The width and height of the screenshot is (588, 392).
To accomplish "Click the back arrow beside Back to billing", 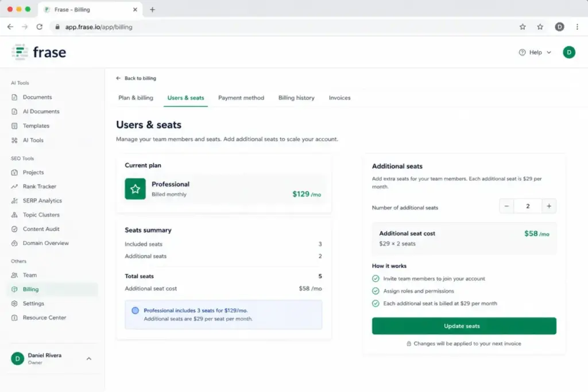I will point(118,78).
